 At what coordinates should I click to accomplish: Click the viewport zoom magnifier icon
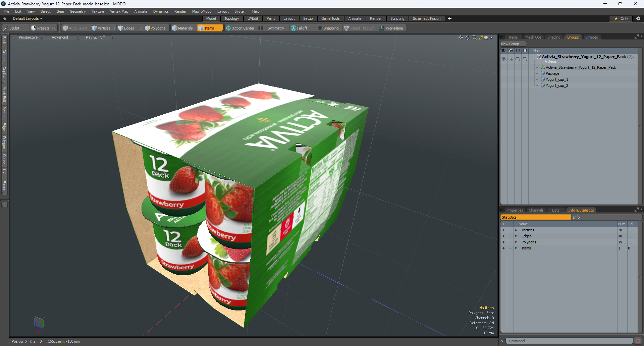(x=474, y=38)
